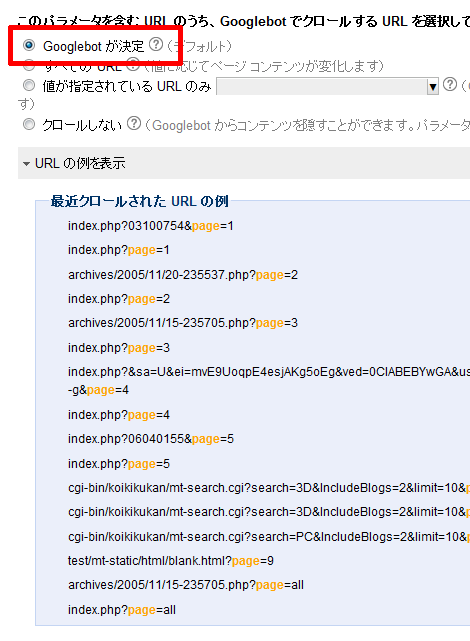
Task: Open help icon right of the value dropdown
Action: click(450, 84)
